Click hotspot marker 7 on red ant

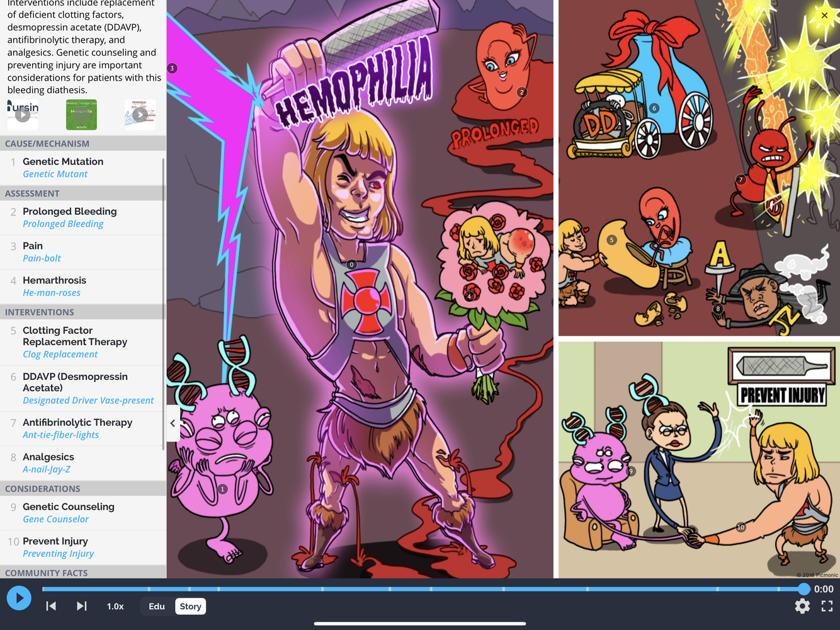pos(741,180)
